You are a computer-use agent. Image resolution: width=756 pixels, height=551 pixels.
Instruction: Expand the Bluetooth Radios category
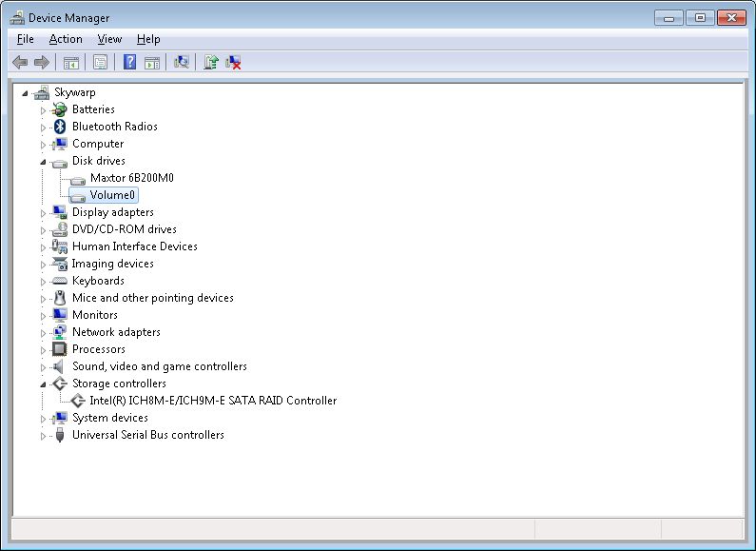(x=43, y=128)
